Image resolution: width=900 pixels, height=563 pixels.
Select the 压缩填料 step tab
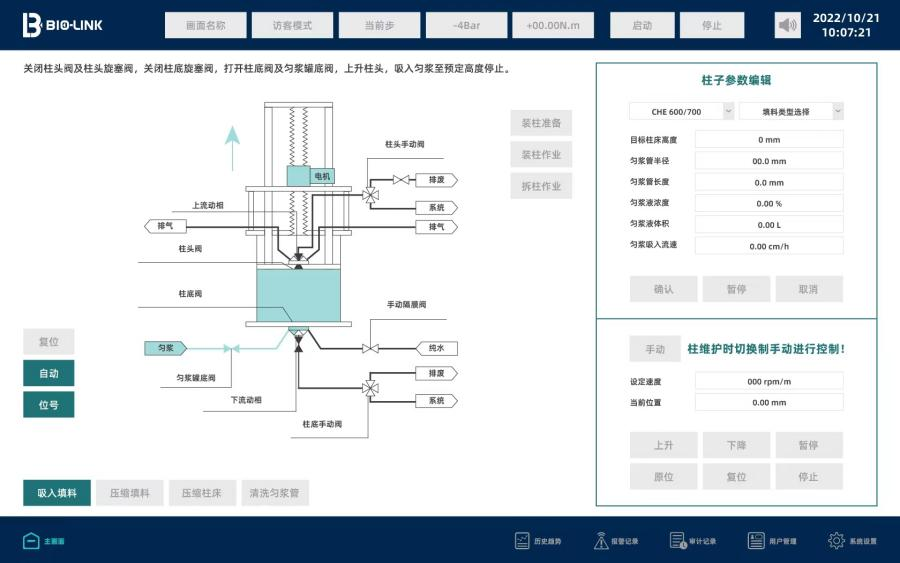pos(129,493)
